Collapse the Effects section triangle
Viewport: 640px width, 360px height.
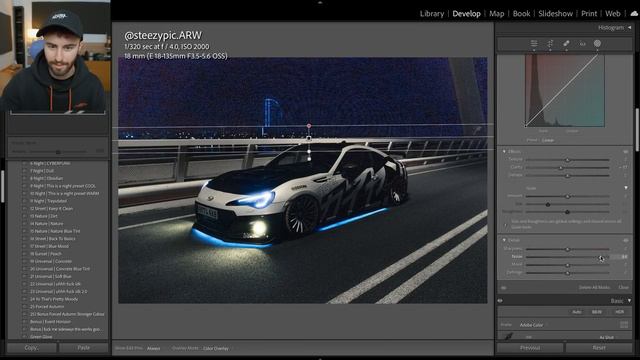point(504,151)
